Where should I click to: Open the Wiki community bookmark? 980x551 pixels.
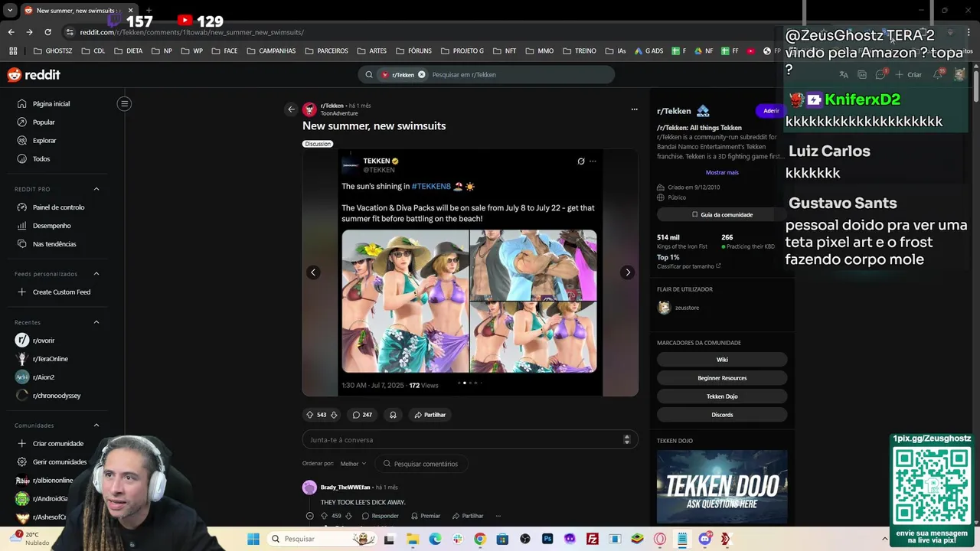722,360
